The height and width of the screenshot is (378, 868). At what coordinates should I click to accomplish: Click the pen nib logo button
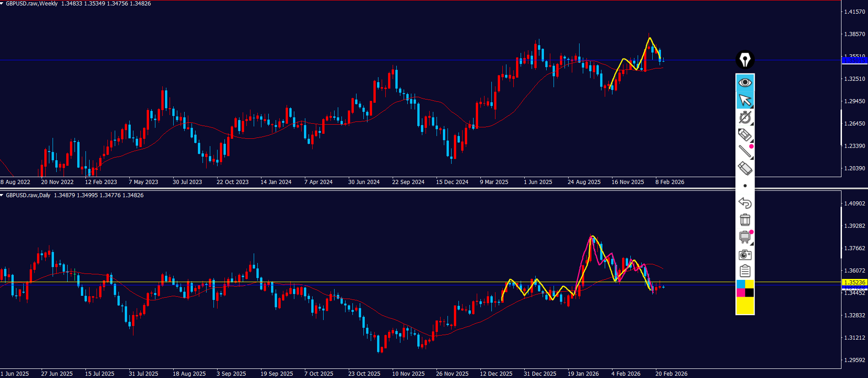click(745, 60)
